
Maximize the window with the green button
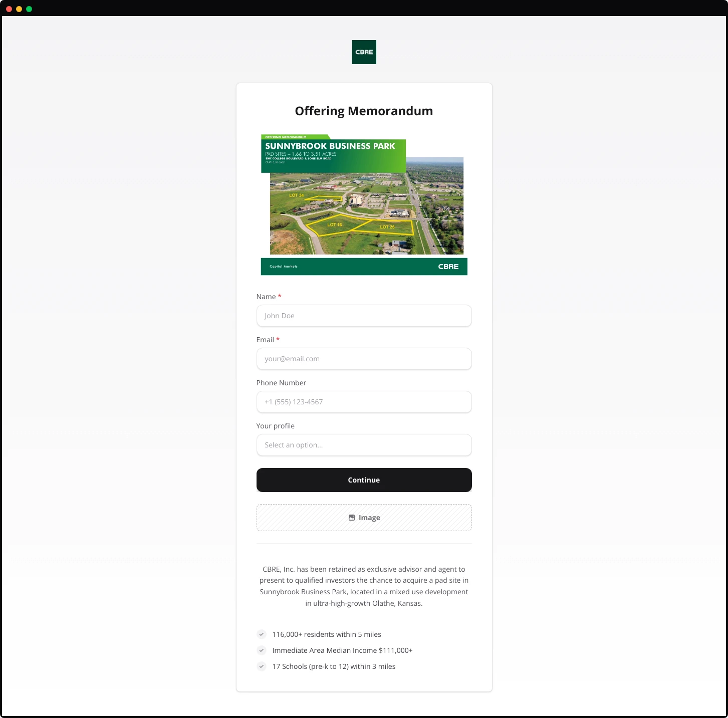point(29,9)
